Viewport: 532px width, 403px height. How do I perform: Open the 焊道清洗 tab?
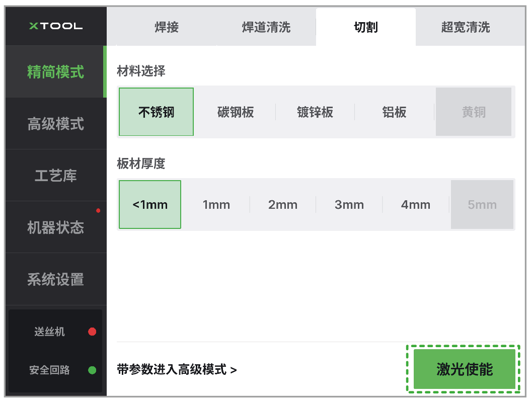pyautogui.click(x=266, y=27)
